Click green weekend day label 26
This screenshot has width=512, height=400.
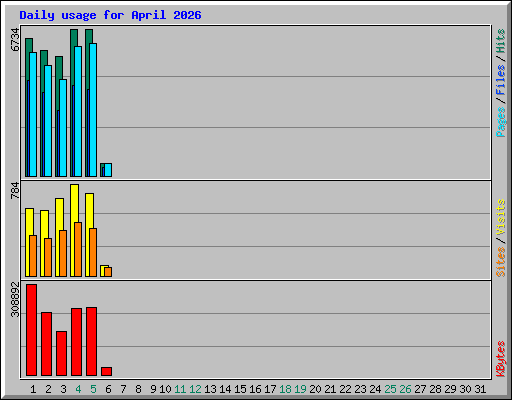coord(405,389)
